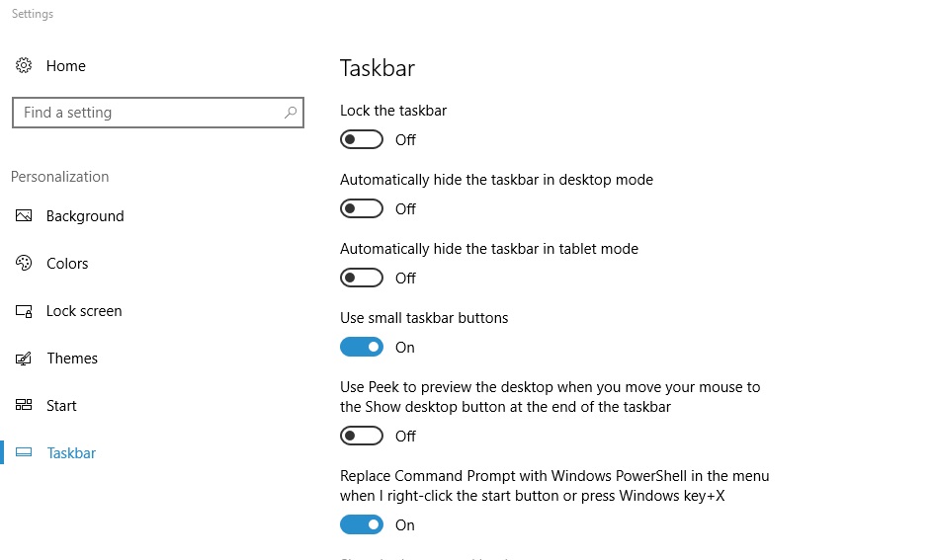Viewport: 933px width, 560px height.
Task: Select the Colors palette icon
Action: pyautogui.click(x=24, y=263)
